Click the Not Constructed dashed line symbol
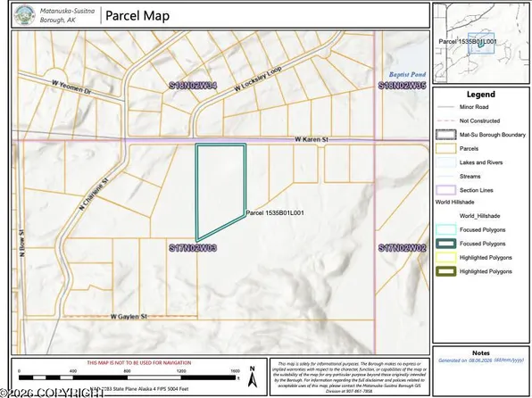Image resolution: width=532 pixels, height=398 pixels. (x=445, y=120)
